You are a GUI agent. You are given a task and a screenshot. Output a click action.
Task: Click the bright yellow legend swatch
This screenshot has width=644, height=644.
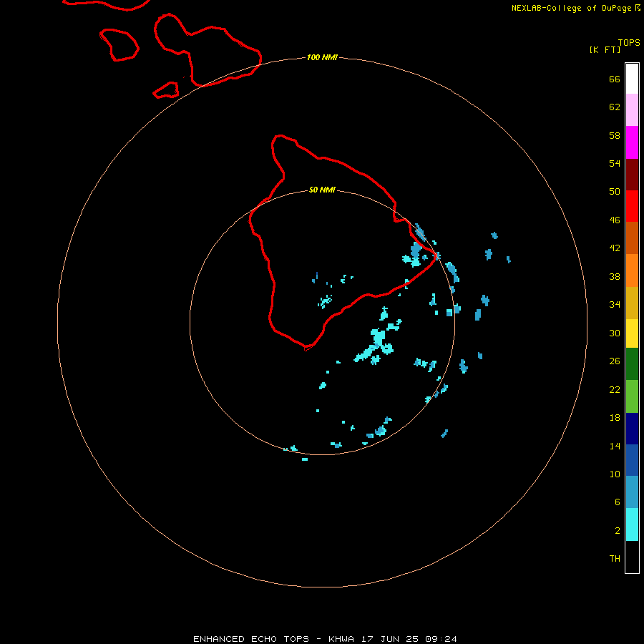[x=632, y=333]
